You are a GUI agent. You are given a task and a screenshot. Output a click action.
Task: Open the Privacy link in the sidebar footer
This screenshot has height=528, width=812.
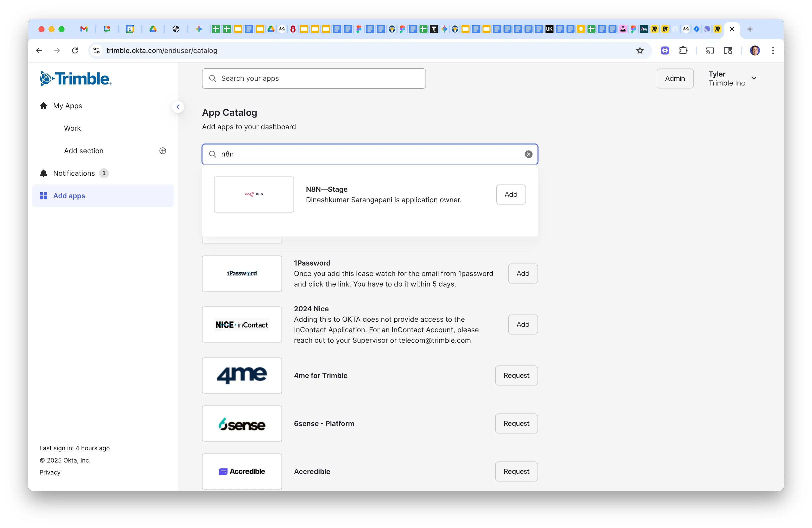click(50, 472)
